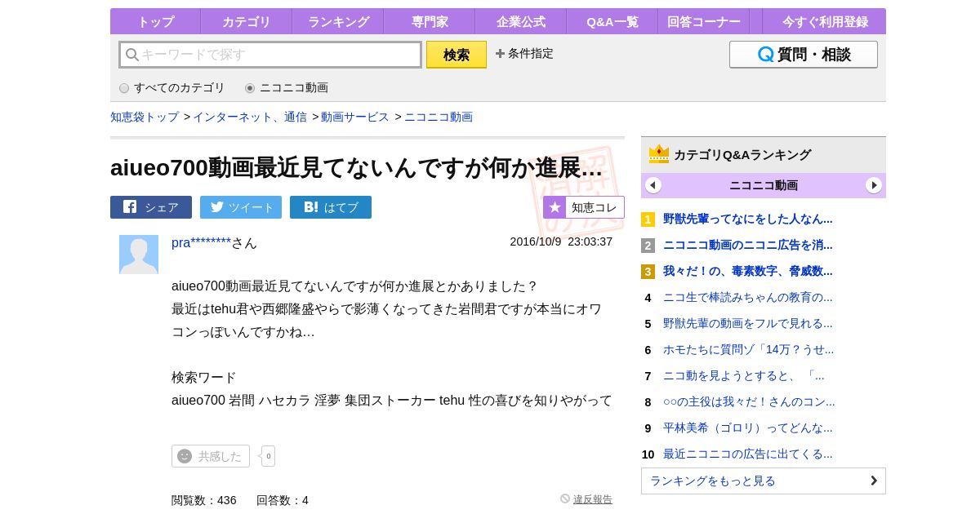Click the magnifier icon in search box
Image resolution: width=980 pixels, height=514 pixels.
click(x=131, y=55)
